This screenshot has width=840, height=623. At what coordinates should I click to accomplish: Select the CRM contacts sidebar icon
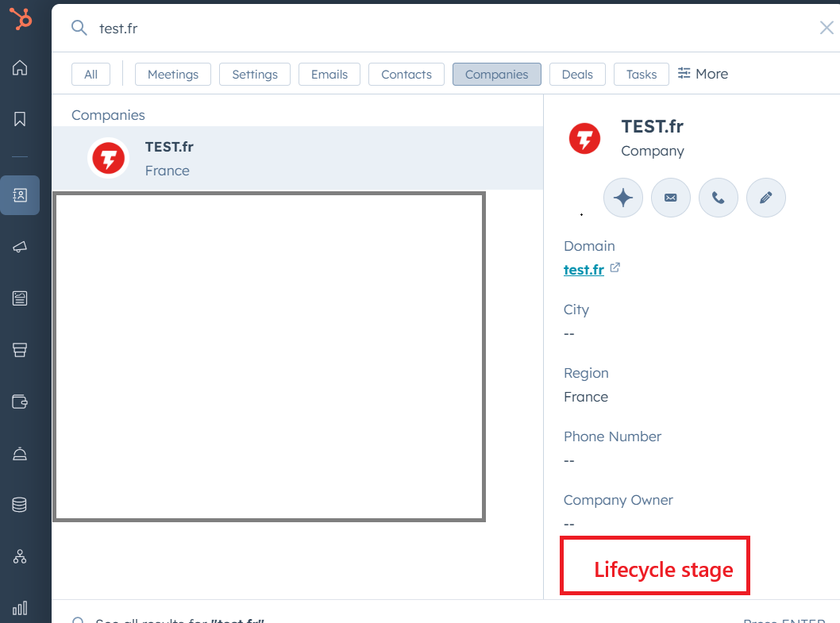point(19,195)
